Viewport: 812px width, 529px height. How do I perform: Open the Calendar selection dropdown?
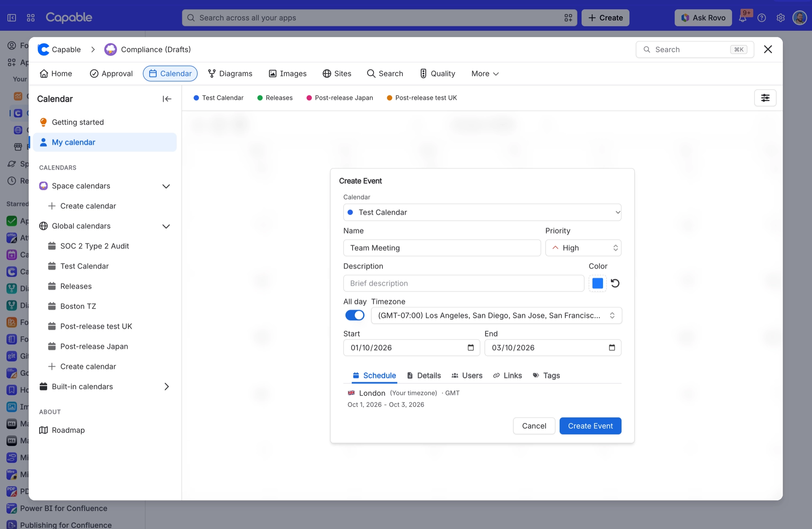click(x=482, y=212)
